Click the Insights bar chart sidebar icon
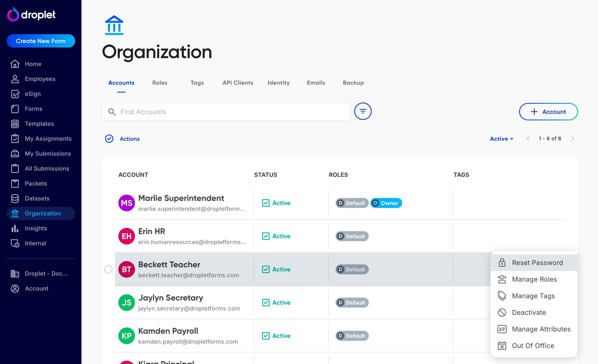This screenshot has width=598, height=364. click(15, 228)
